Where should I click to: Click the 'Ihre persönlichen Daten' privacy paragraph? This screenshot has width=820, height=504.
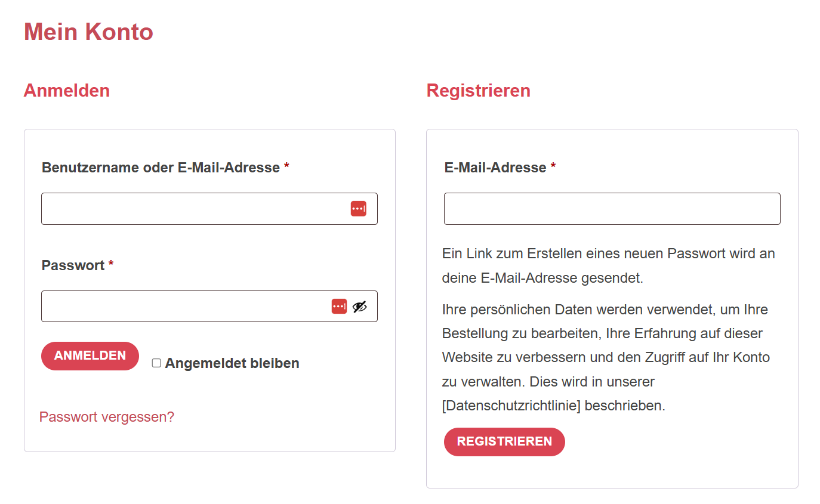(606, 357)
